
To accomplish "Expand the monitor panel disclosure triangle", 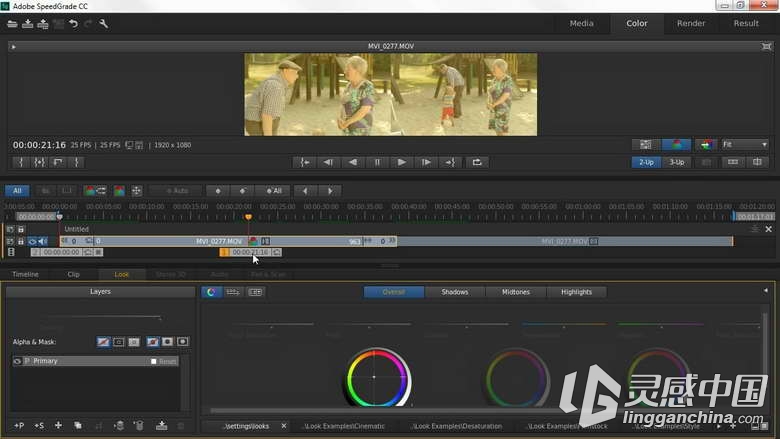I will pyautogui.click(x=13, y=47).
